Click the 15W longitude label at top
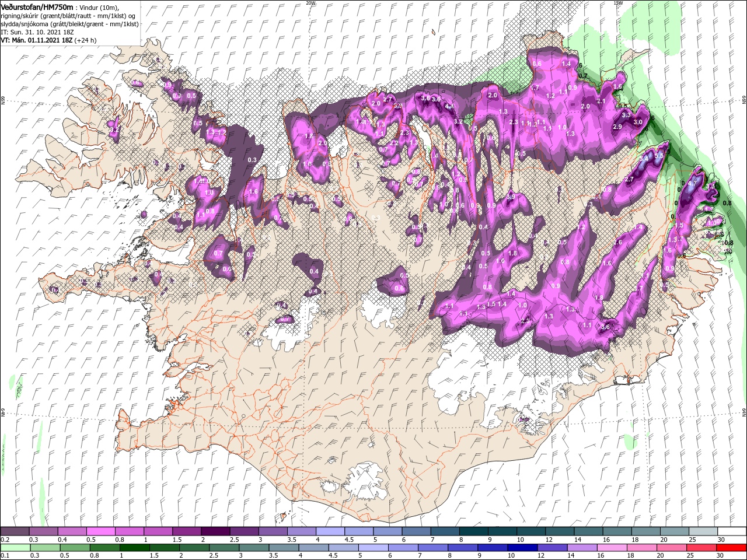This screenshot has width=747, height=560. (x=618, y=2)
